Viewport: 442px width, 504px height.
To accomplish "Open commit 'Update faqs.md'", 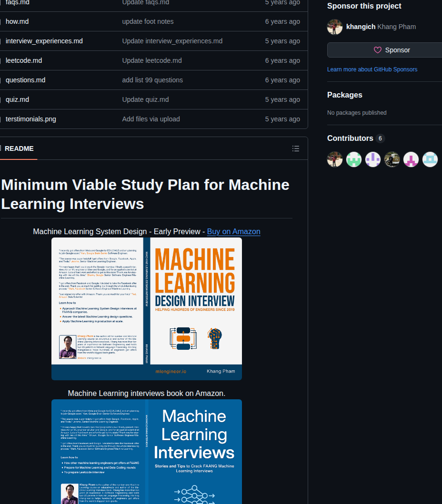I will (145, 2).
